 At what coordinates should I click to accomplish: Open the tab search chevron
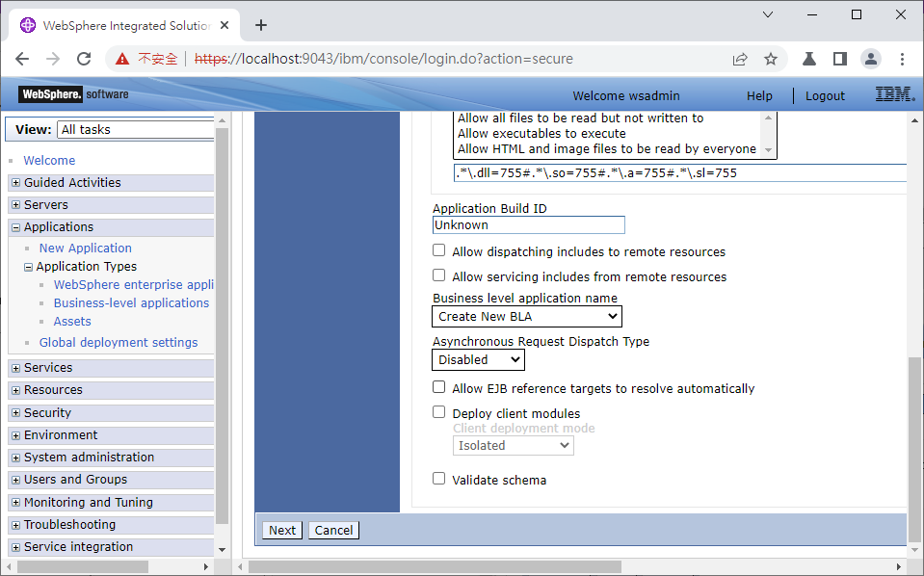[x=768, y=14]
